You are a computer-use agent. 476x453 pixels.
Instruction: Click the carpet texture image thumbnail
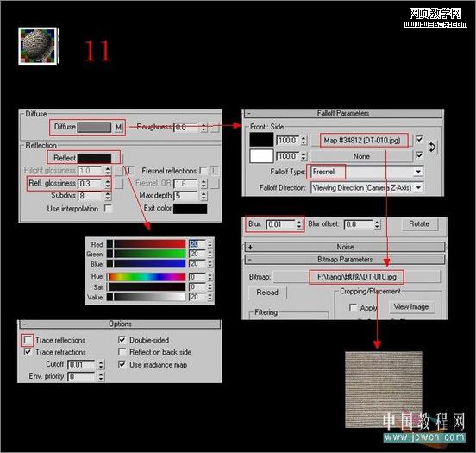coord(384,389)
